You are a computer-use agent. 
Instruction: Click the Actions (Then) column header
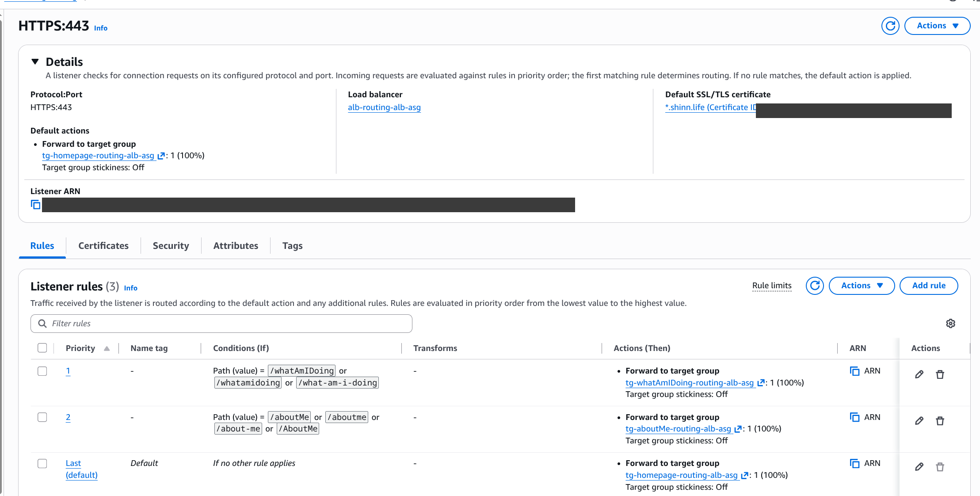click(642, 348)
